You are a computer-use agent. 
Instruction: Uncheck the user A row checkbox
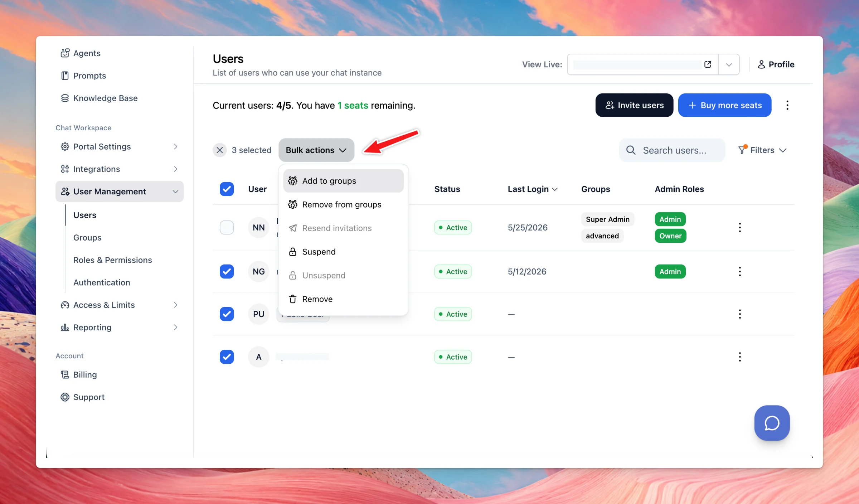[227, 357]
